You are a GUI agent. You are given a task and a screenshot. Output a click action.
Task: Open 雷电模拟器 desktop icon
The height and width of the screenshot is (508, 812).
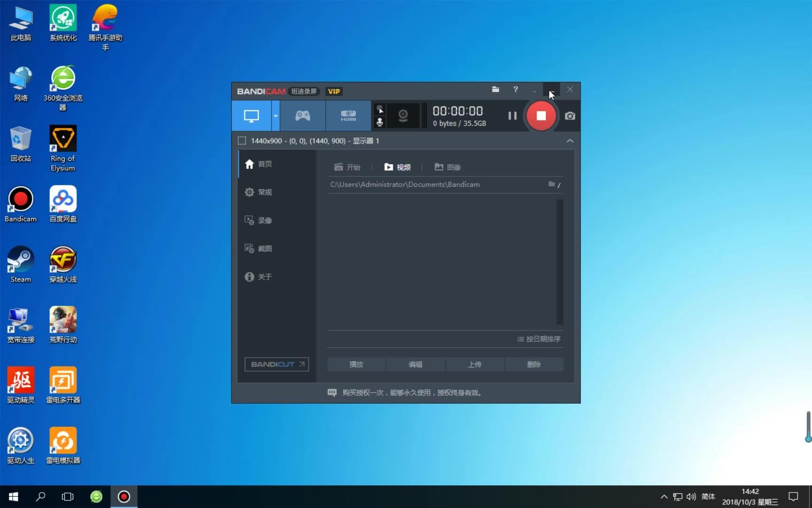[x=63, y=446]
